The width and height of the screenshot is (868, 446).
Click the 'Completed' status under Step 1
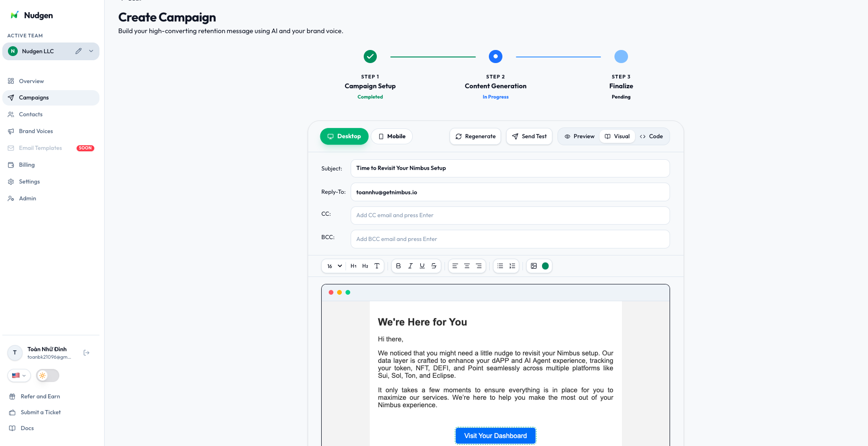(x=370, y=97)
